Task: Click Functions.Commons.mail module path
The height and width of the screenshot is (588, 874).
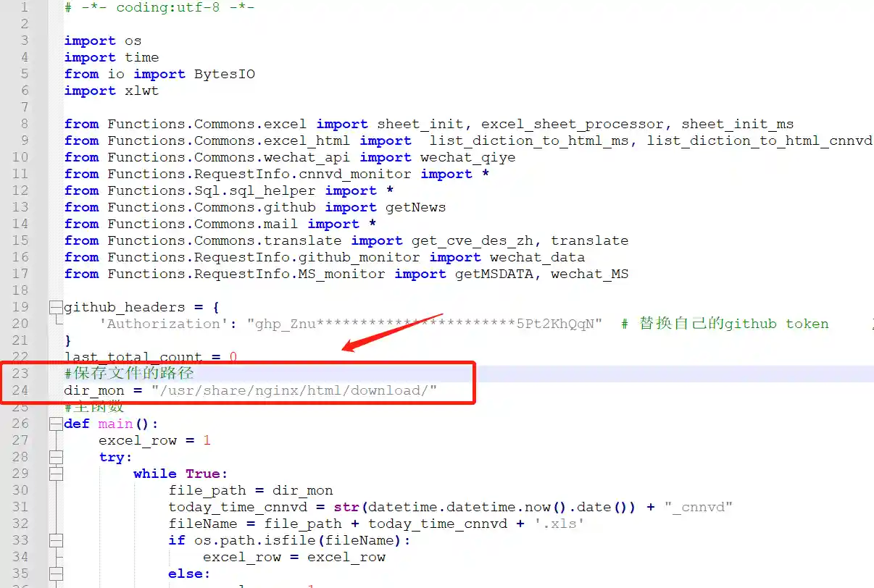Action: pos(203,224)
